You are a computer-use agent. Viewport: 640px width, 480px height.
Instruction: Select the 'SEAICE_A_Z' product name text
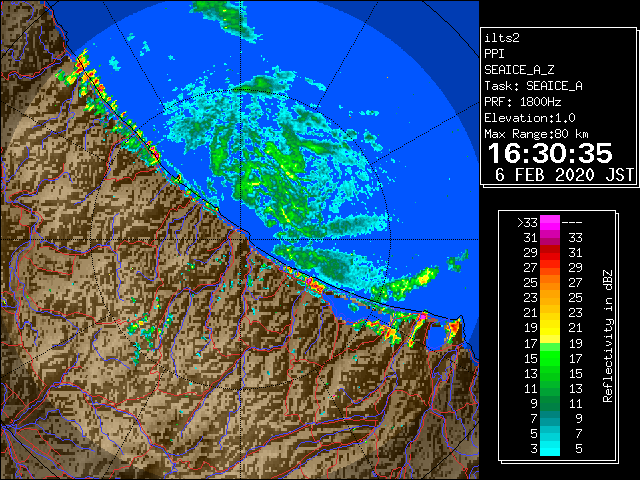click(519, 70)
